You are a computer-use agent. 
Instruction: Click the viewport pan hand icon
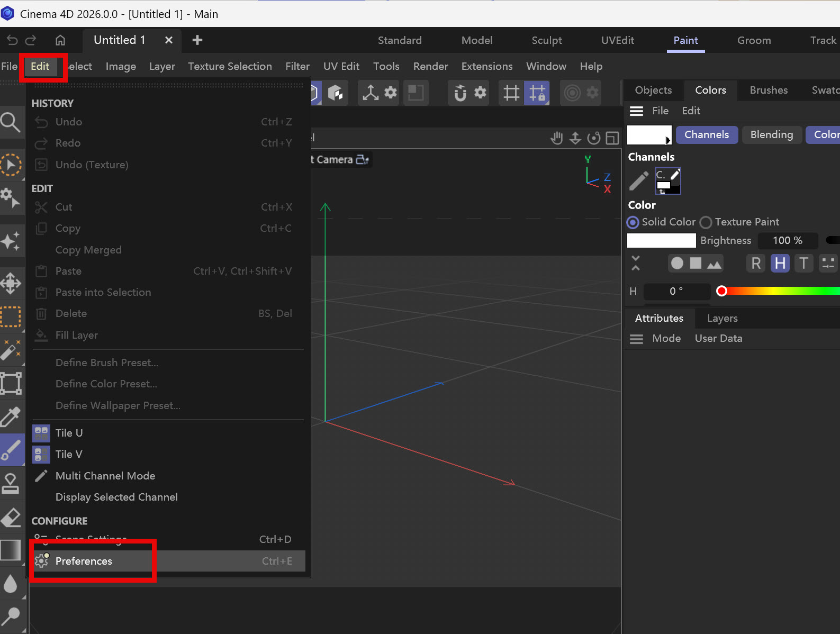point(556,139)
